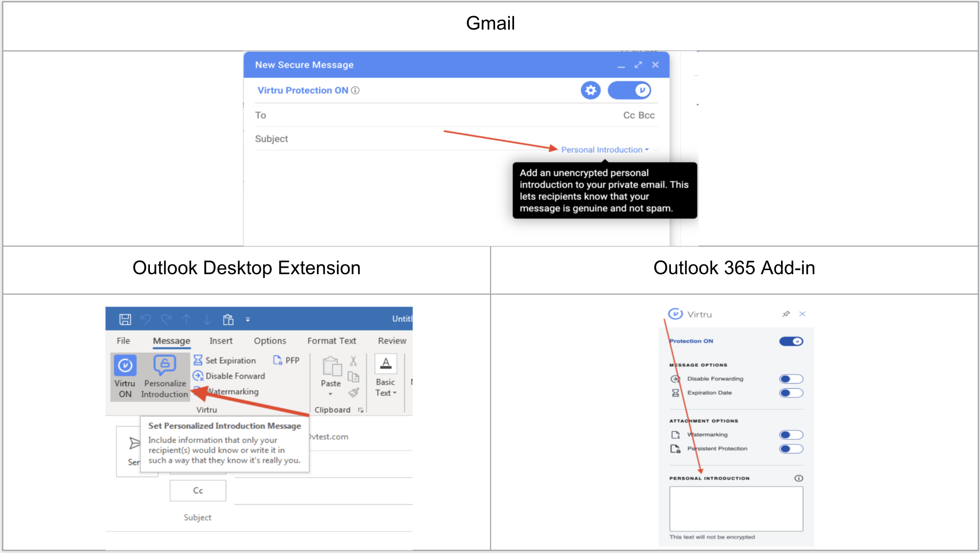Click the Next Item down arrow in Outlook
Image resolution: width=980 pixels, height=553 pixels.
(207, 319)
